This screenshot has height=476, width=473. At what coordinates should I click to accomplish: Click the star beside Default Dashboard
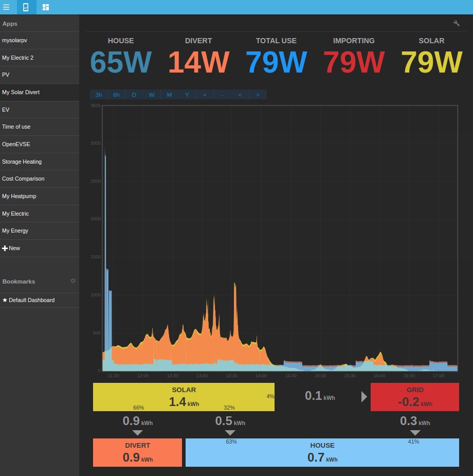point(5,300)
